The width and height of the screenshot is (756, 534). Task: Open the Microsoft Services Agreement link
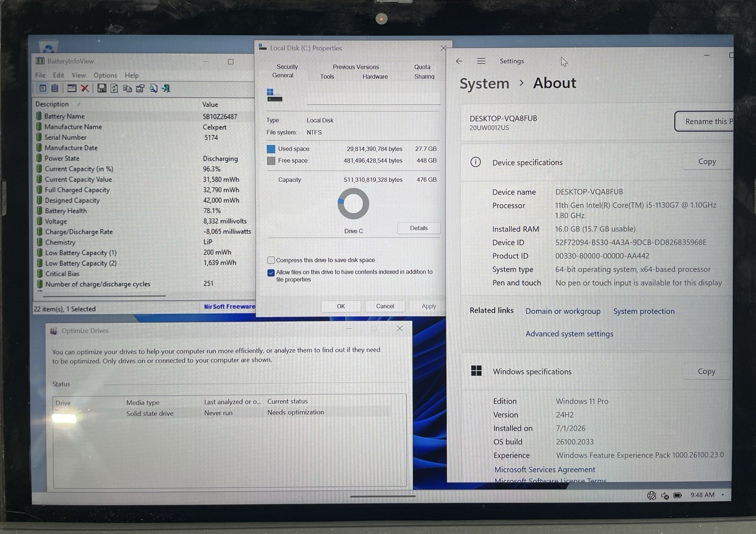click(x=545, y=469)
